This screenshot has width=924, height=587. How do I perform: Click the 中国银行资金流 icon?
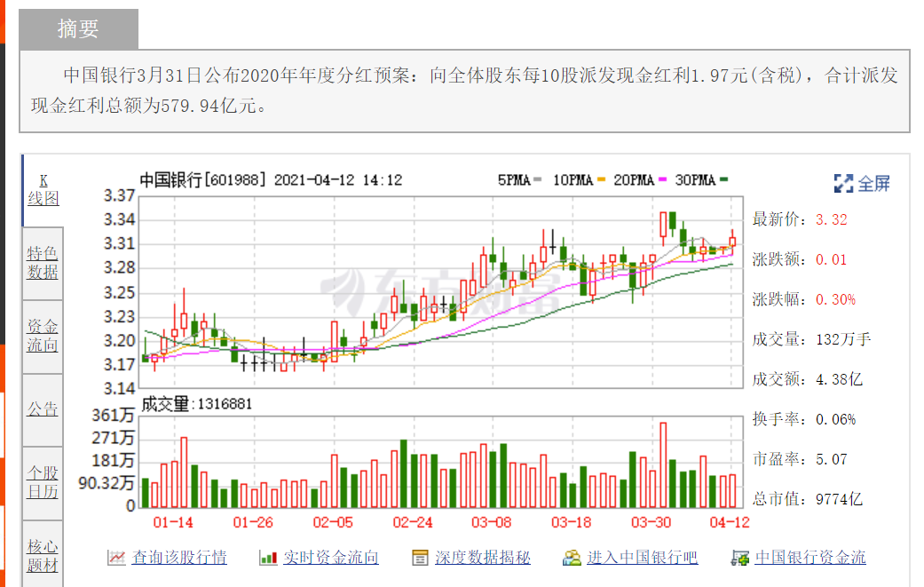pyautogui.click(x=740, y=557)
